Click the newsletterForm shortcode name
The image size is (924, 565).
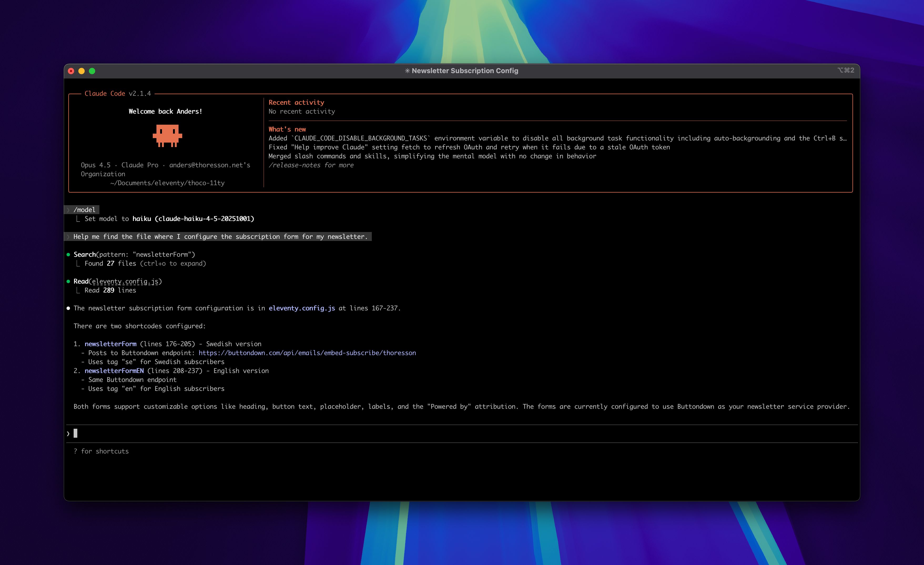pyautogui.click(x=110, y=344)
